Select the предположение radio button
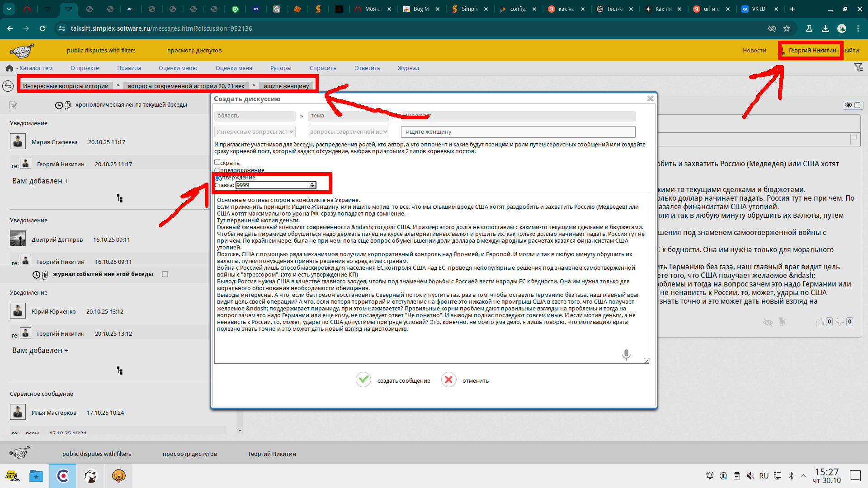Image resolution: width=868 pixels, height=488 pixels. tap(217, 170)
